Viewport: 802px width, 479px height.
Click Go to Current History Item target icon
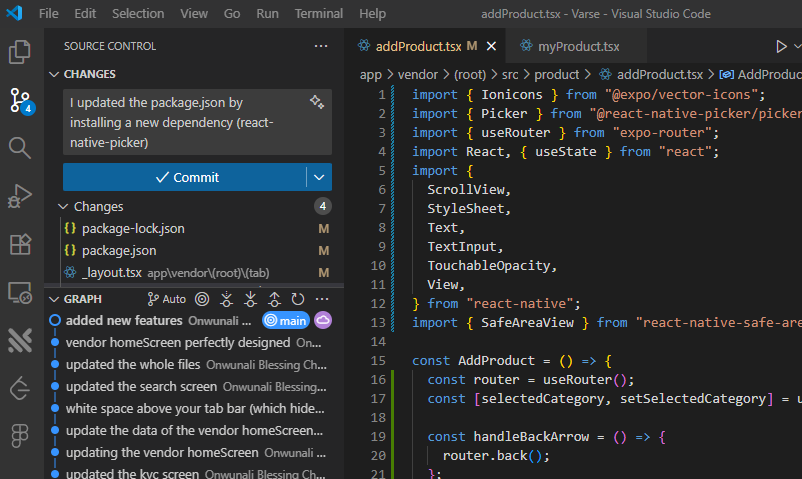[202, 299]
